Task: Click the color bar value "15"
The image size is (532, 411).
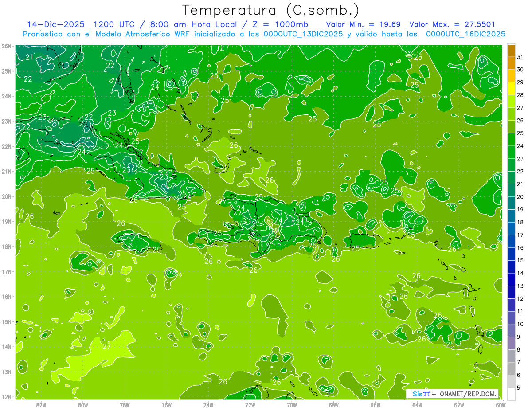Action: (x=520, y=260)
